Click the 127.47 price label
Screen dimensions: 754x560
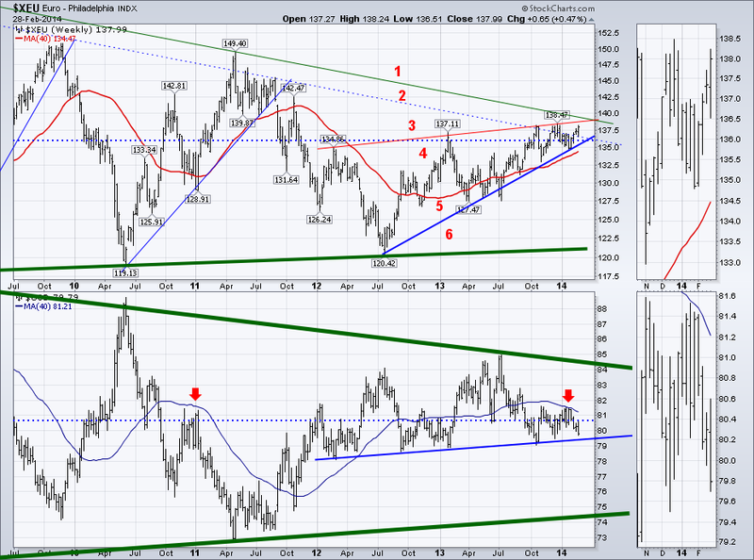point(468,209)
